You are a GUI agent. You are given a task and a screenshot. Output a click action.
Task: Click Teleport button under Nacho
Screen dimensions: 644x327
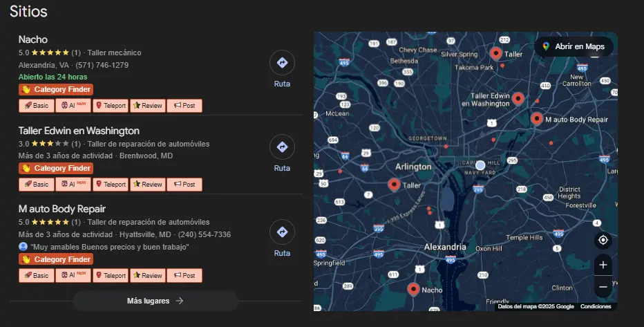pyautogui.click(x=111, y=106)
